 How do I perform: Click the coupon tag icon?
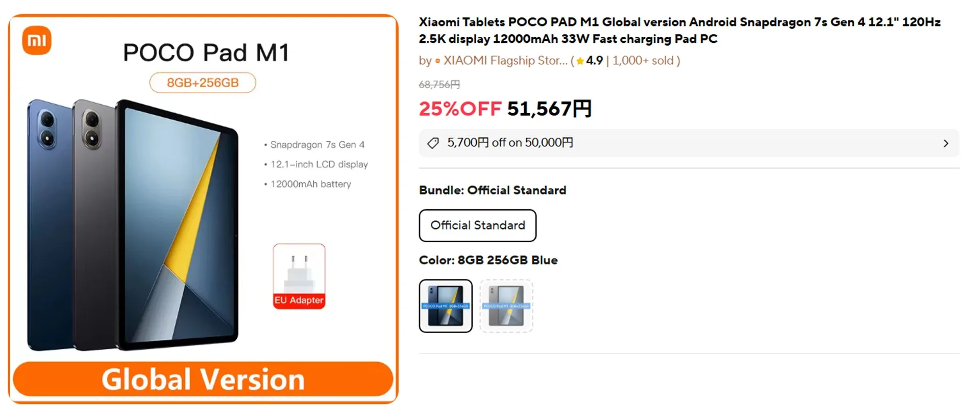[433, 143]
